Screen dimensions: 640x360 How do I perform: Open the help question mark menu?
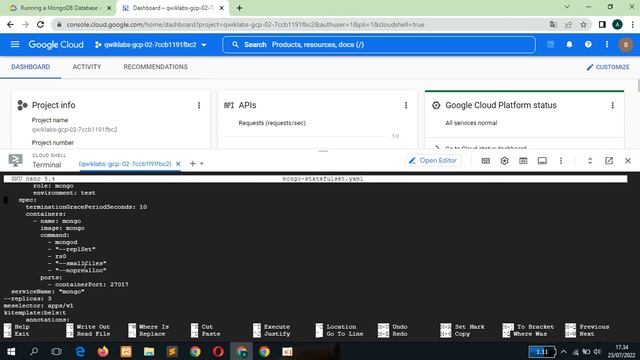588,44
